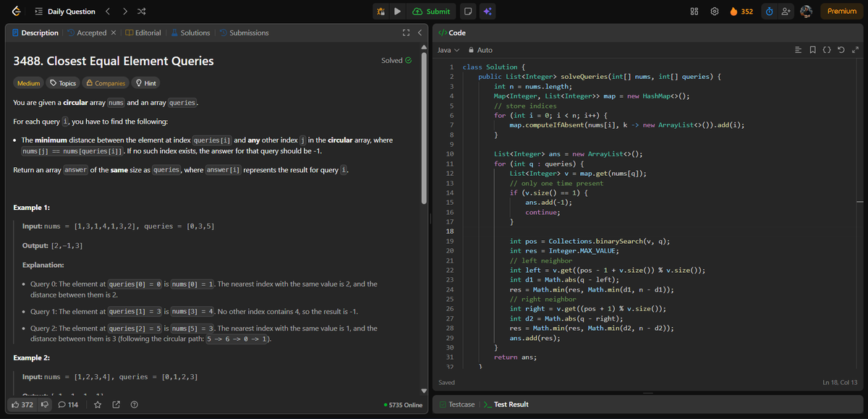Image resolution: width=868 pixels, height=419 pixels.
Task: Retrieve last submission via braces icon
Action: click(x=827, y=49)
